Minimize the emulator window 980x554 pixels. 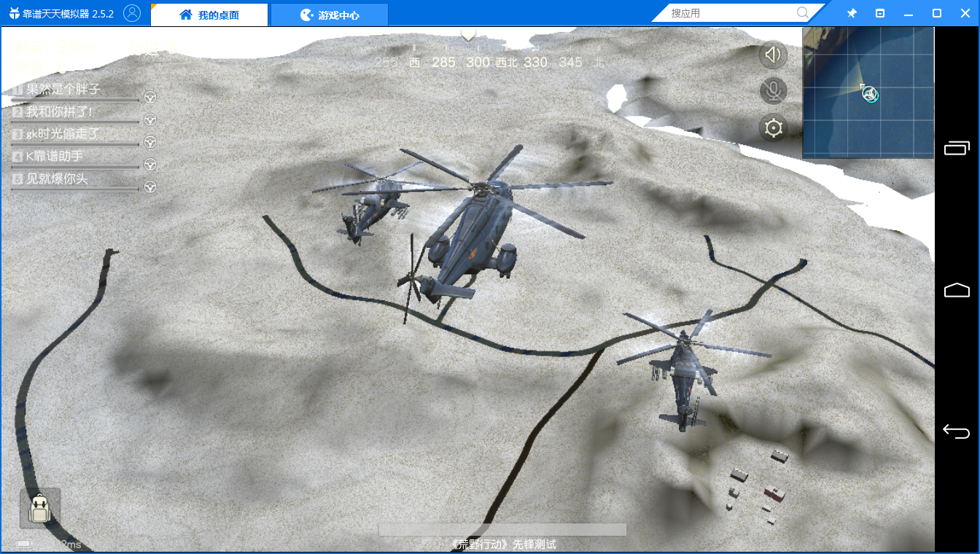(x=909, y=13)
